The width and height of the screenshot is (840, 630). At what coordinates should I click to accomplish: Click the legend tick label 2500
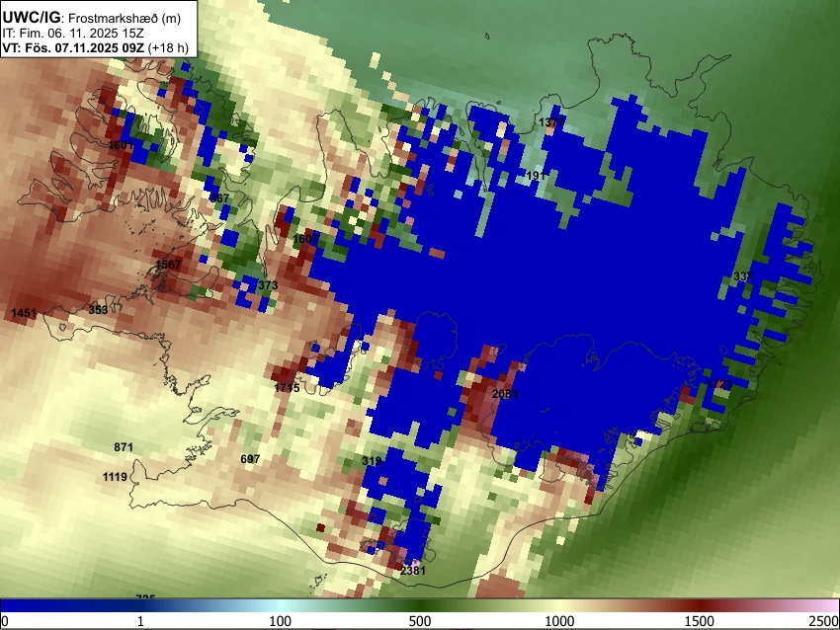[x=825, y=621]
